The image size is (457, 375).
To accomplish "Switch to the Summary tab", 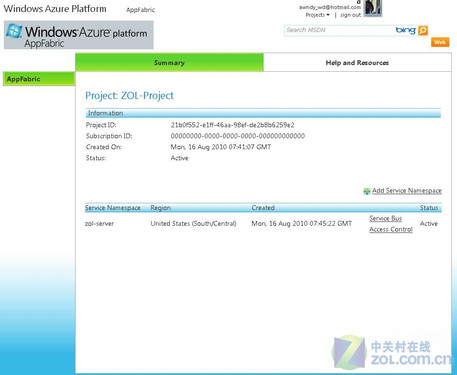I will [x=169, y=62].
